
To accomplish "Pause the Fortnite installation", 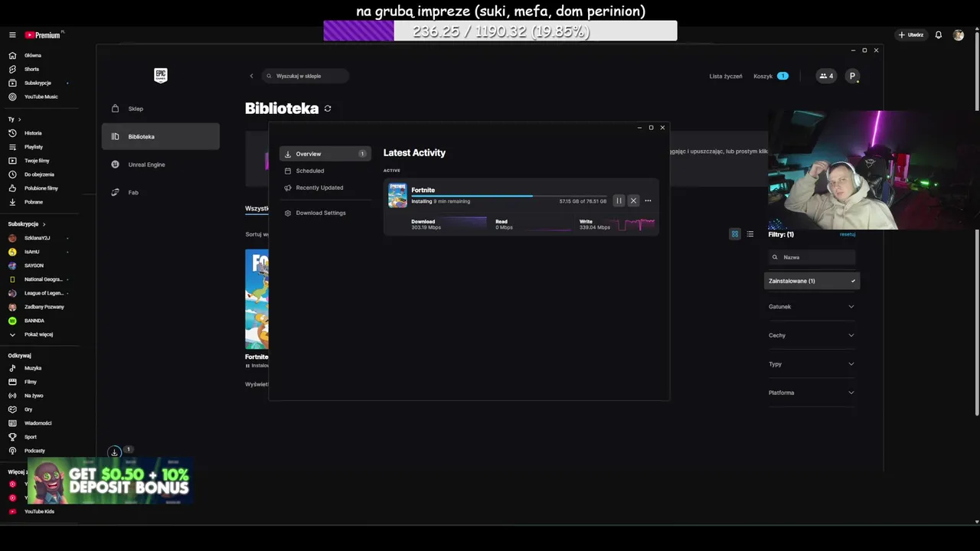I will [619, 201].
